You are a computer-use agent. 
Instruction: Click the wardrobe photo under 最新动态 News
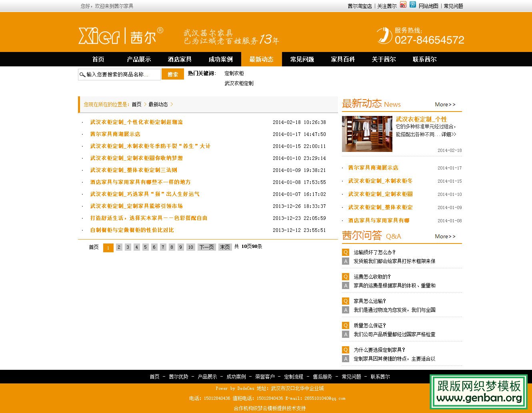coord(367,134)
